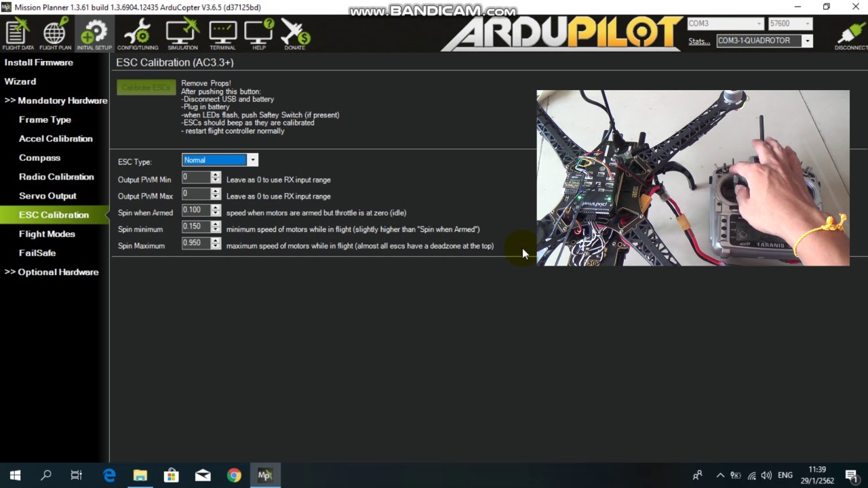The image size is (868, 488).
Task: Switch to Mission Planner taskbar icon
Action: click(x=265, y=475)
